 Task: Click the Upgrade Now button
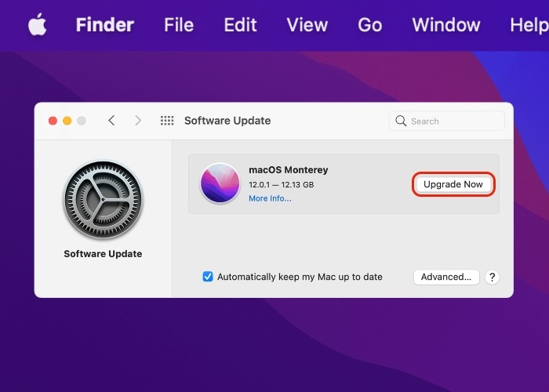click(453, 184)
